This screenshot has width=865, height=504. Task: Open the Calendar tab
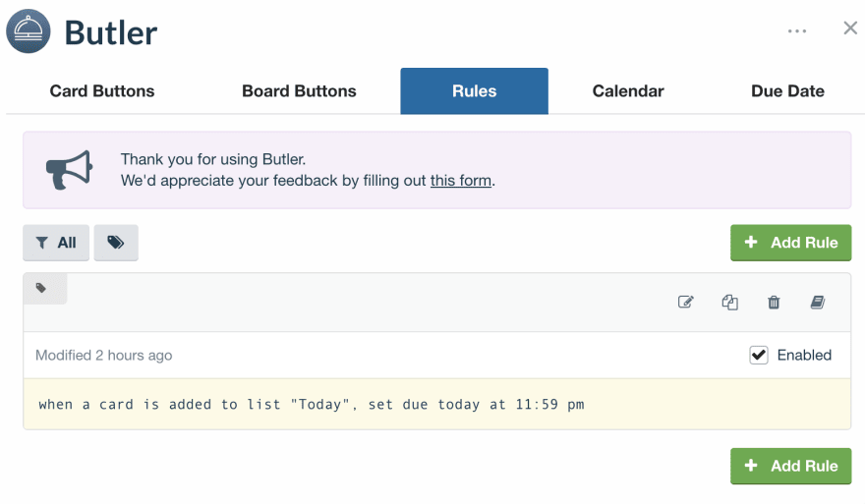click(628, 91)
